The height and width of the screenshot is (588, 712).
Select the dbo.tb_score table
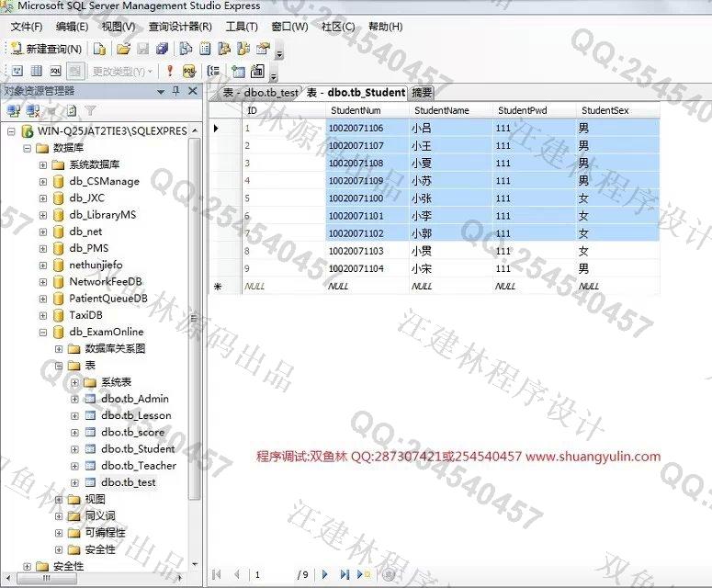pos(132,432)
